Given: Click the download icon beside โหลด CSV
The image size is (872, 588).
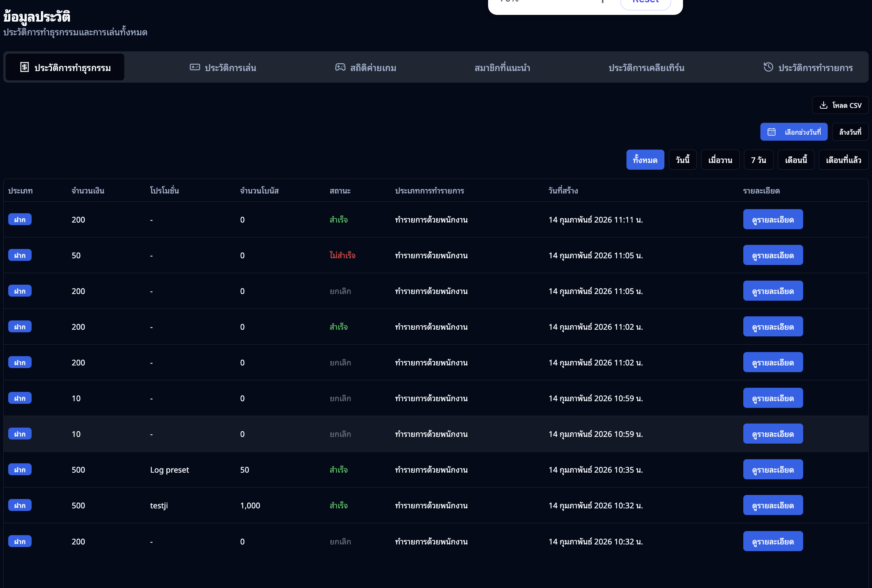Looking at the screenshot, I should click(823, 105).
